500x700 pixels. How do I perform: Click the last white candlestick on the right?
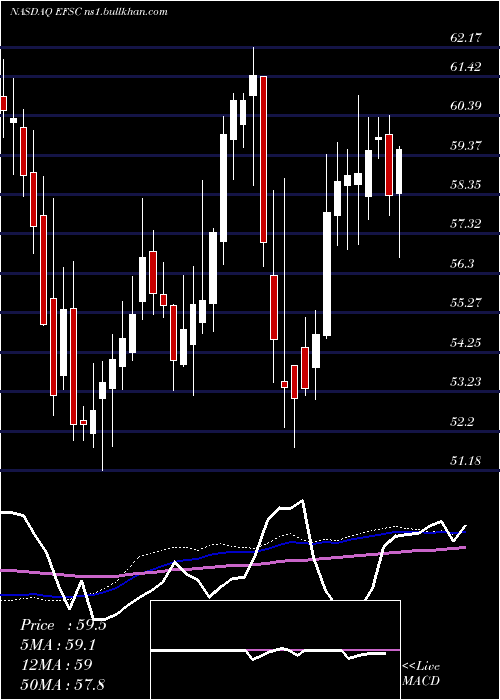(x=399, y=171)
